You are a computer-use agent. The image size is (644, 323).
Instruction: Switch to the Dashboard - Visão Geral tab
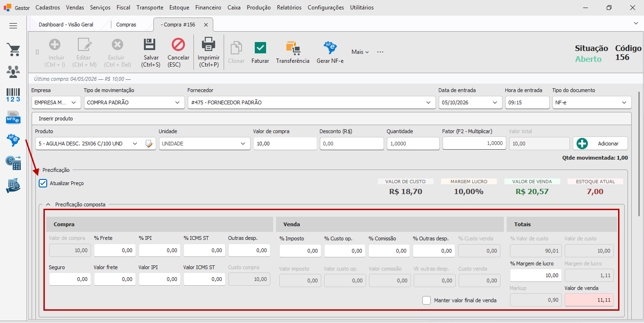pos(66,25)
